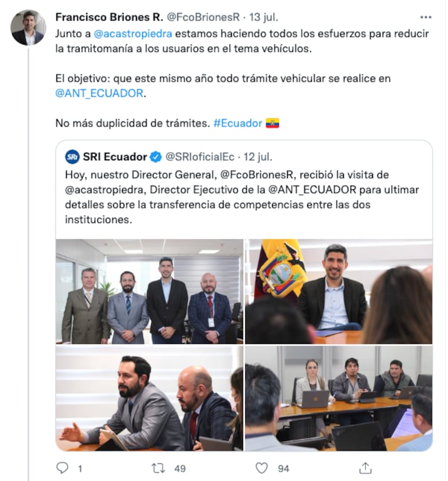Open the @acastropiedra mention link

(133, 34)
